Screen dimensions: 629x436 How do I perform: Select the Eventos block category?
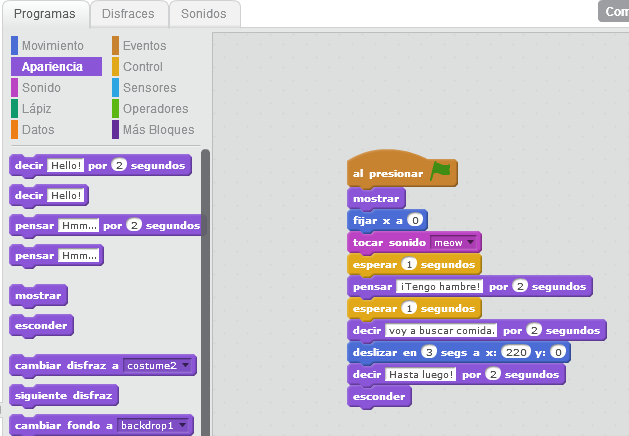point(144,46)
